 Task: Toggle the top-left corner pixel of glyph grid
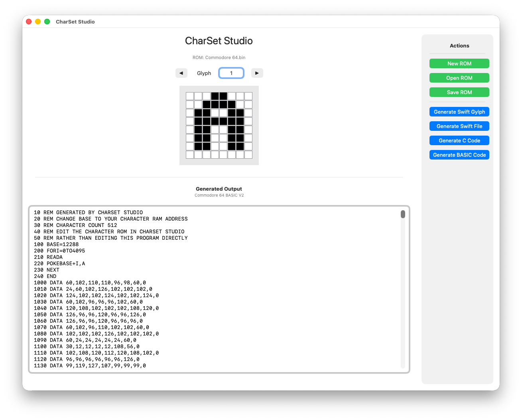[x=190, y=96]
